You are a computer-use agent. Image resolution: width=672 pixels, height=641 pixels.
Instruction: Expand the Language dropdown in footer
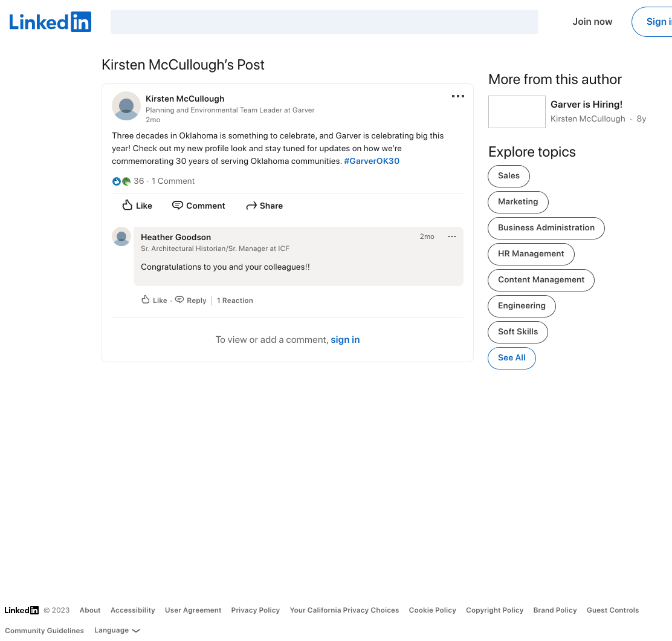click(117, 630)
